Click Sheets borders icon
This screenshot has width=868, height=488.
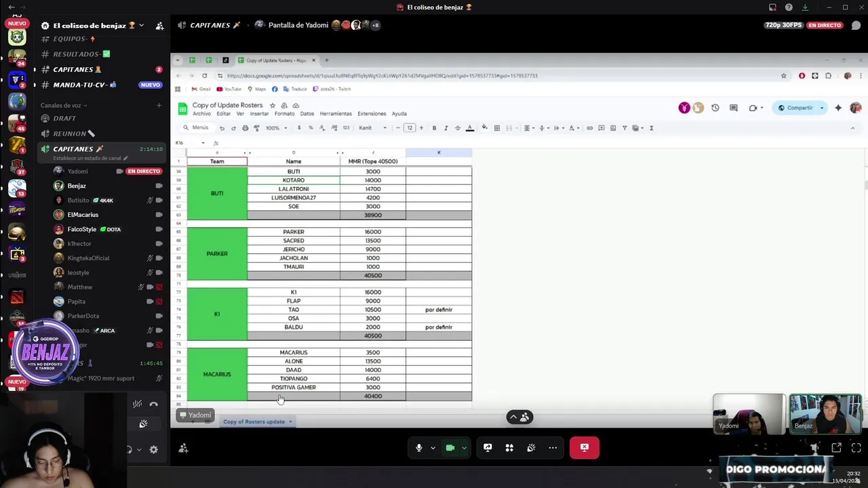[x=497, y=128]
